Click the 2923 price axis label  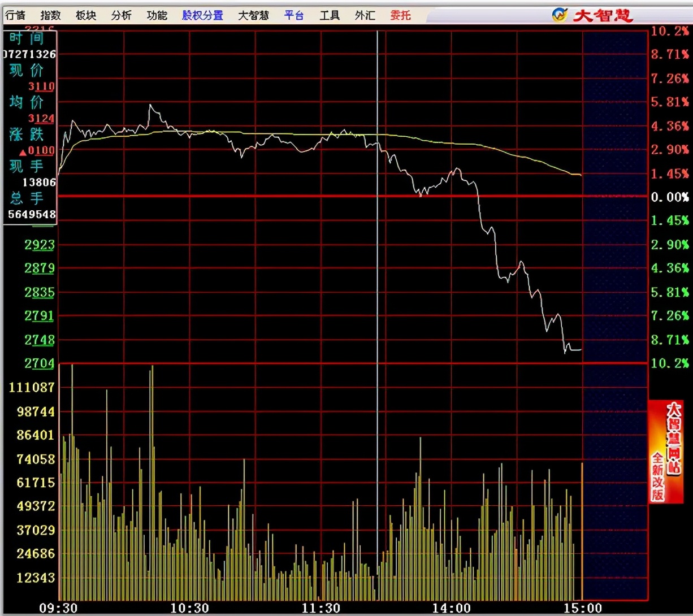coord(40,244)
